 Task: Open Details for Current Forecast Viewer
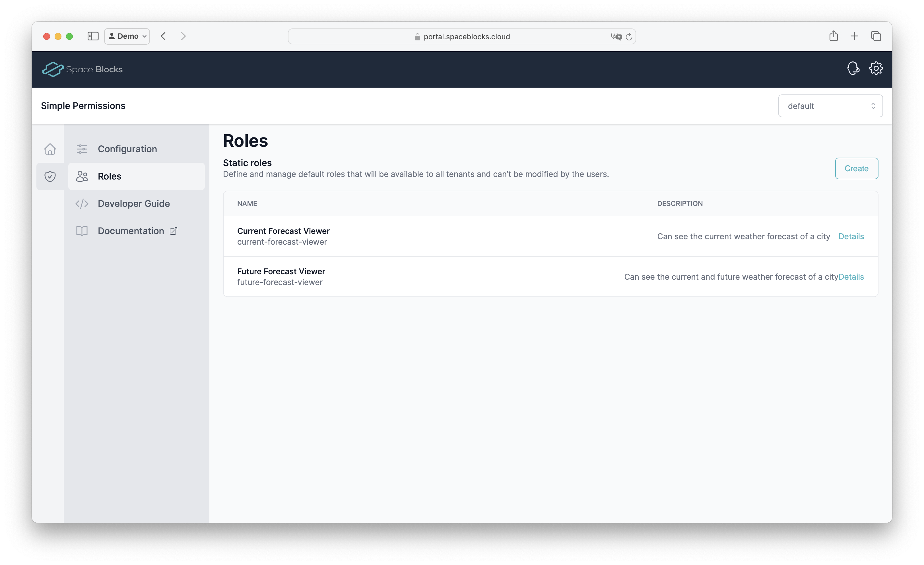point(851,237)
